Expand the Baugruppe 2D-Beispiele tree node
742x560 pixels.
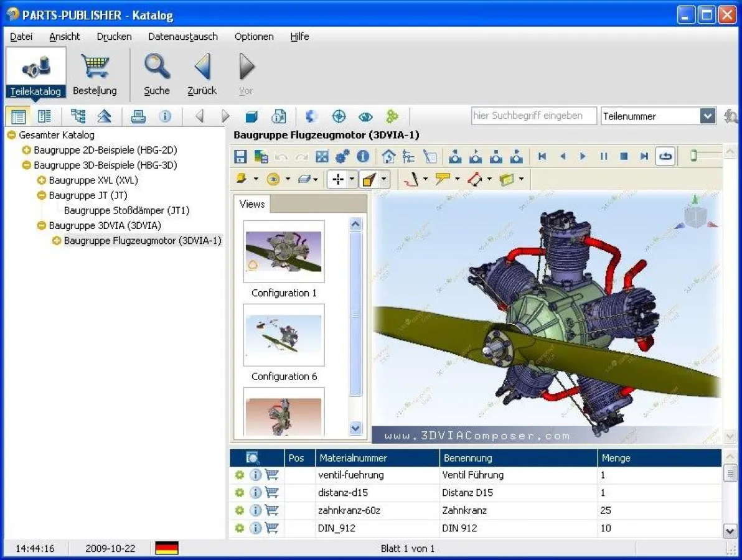click(x=26, y=150)
